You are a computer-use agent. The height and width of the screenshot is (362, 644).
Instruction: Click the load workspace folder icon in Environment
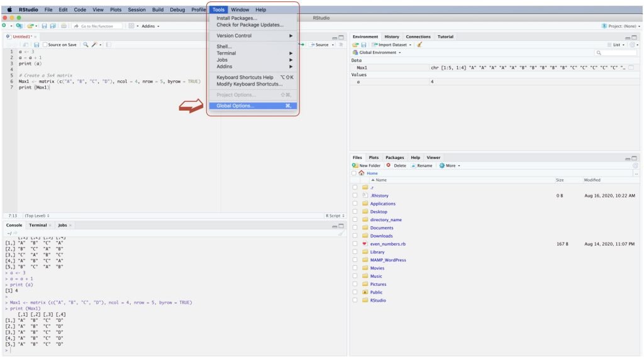tap(356, 45)
